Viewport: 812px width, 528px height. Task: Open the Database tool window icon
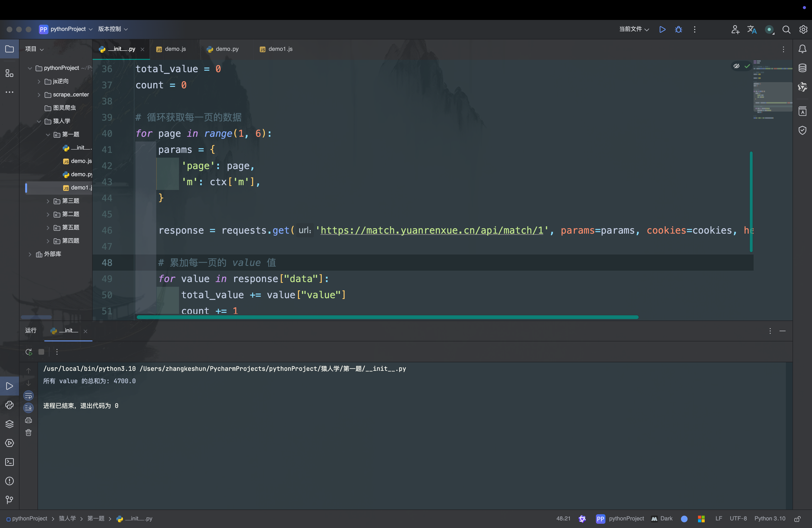coord(802,68)
